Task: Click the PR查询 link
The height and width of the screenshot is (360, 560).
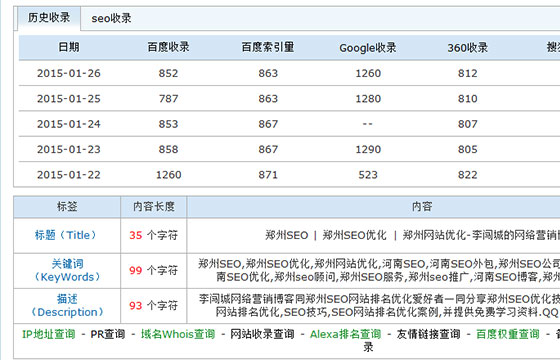Action: pyautogui.click(x=108, y=335)
